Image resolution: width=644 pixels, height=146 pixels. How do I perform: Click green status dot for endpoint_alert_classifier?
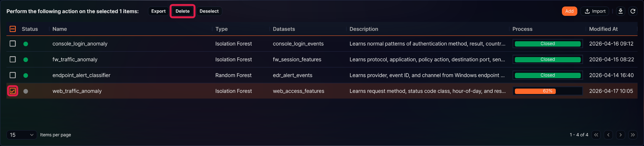(26, 76)
